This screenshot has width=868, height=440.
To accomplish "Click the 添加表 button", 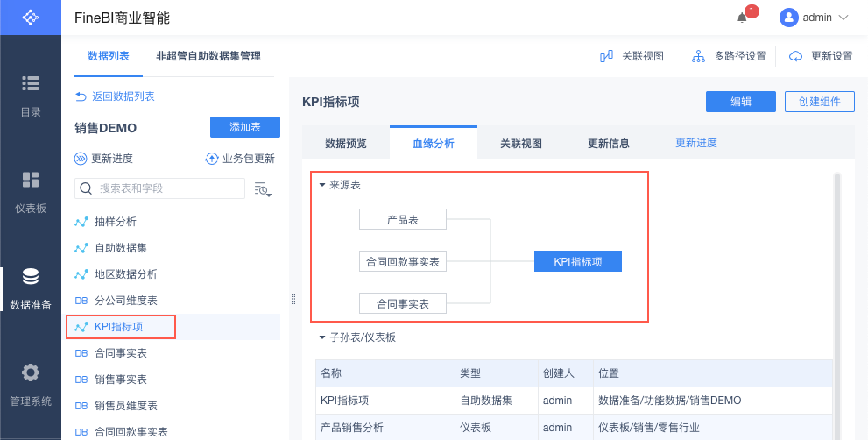I will point(244,127).
